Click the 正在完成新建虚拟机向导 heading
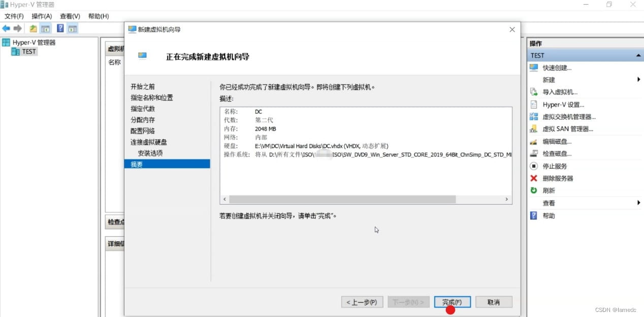Screen dimensions: 644x317 208,56
